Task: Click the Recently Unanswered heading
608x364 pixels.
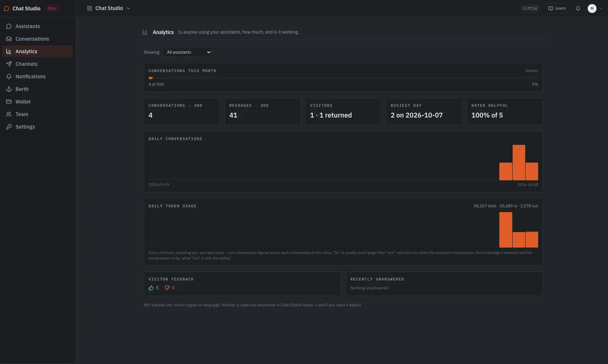Action: 377,279
